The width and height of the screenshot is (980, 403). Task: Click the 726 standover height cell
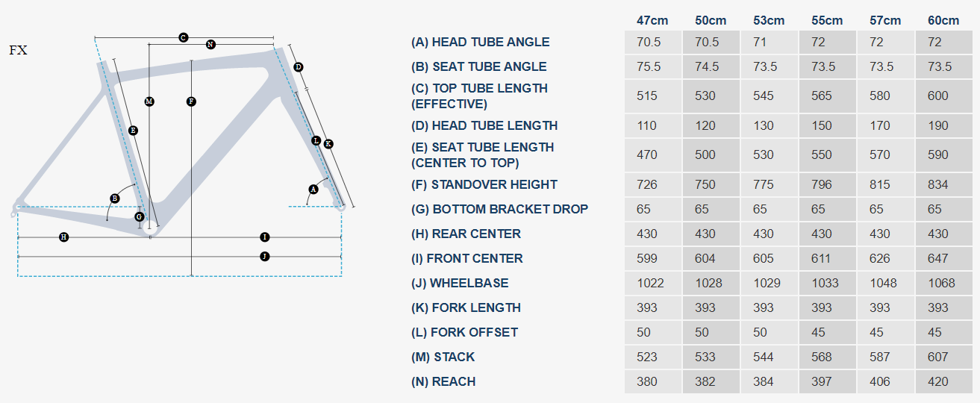click(x=647, y=184)
